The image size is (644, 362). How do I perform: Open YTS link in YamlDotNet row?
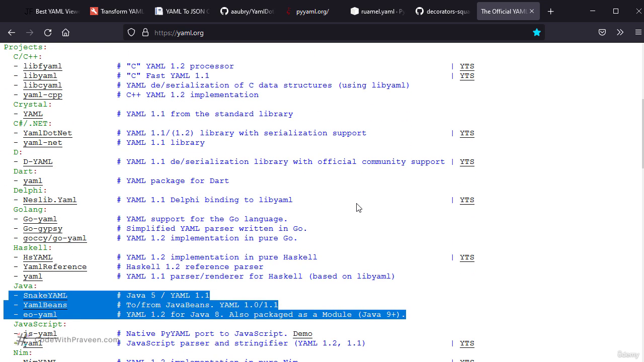coord(467,133)
